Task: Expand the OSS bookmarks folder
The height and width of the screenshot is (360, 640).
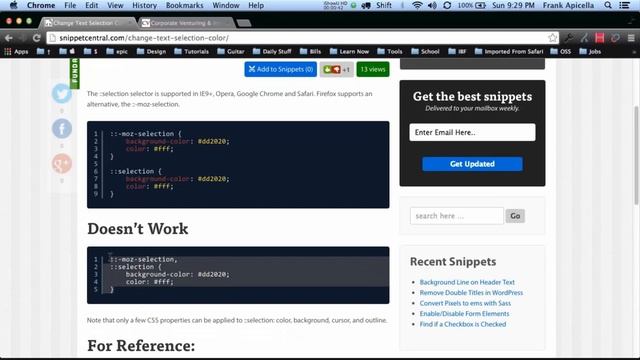Action: (561, 51)
